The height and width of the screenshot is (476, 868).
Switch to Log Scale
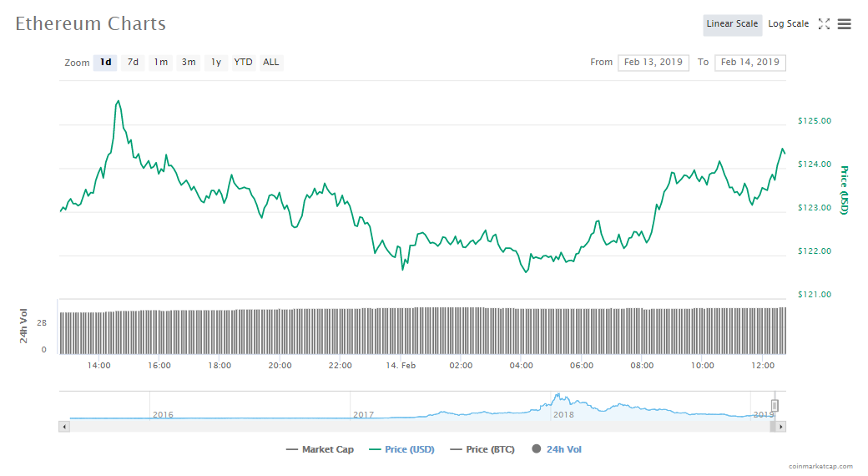pos(788,24)
